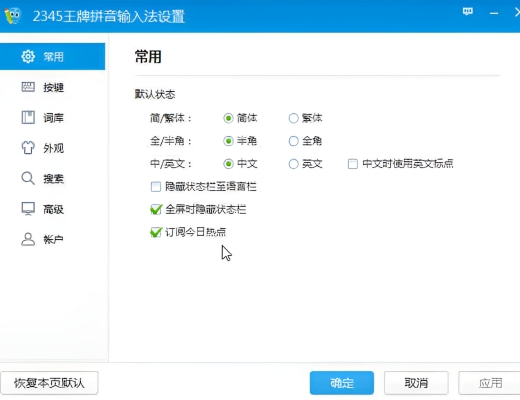Select 中文 as default language
This screenshot has height=400, width=520.
tap(228, 164)
